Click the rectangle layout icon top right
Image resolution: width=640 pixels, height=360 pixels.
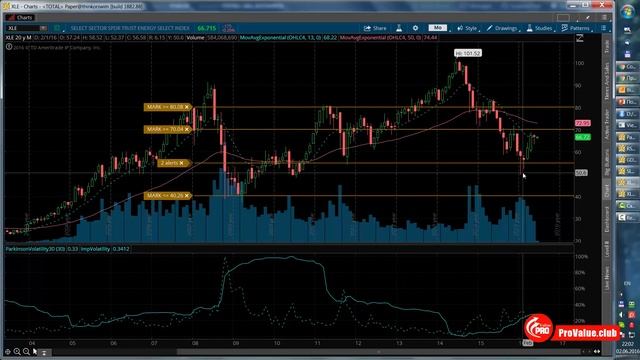pos(563,18)
